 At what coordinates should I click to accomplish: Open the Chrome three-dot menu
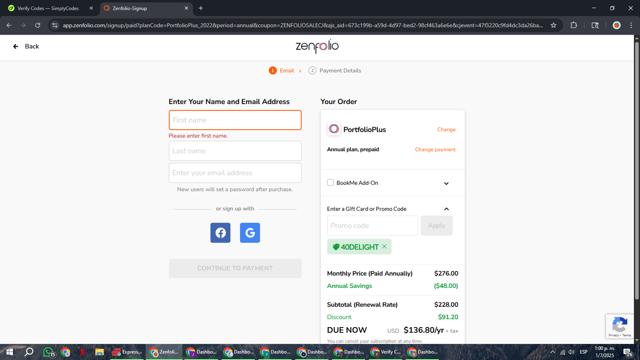[x=631, y=25]
